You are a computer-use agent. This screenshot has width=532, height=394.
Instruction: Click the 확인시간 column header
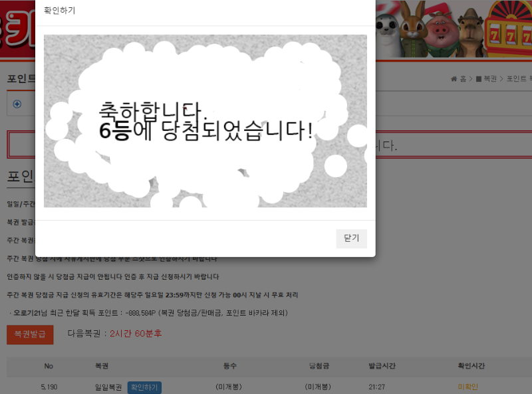pos(468,366)
